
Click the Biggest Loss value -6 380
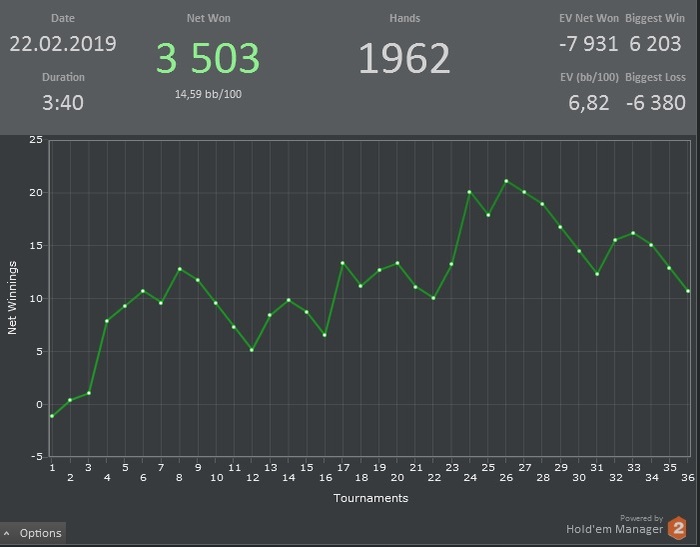pyautogui.click(x=656, y=103)
